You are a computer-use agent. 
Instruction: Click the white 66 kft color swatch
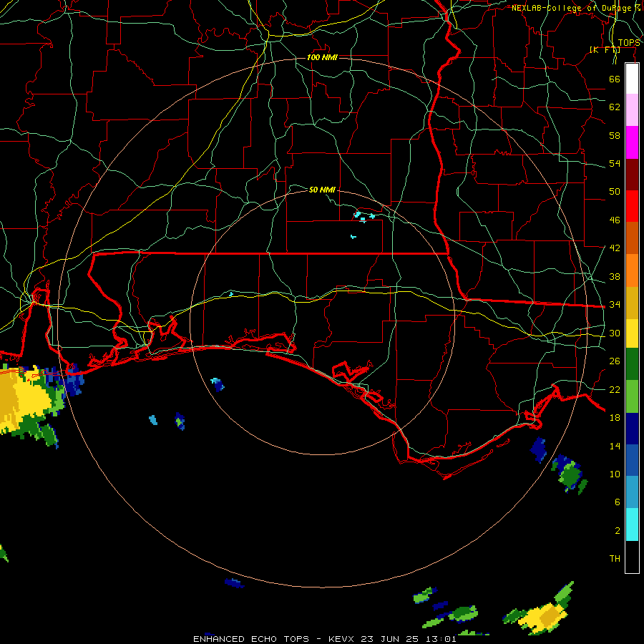(632, 79)
